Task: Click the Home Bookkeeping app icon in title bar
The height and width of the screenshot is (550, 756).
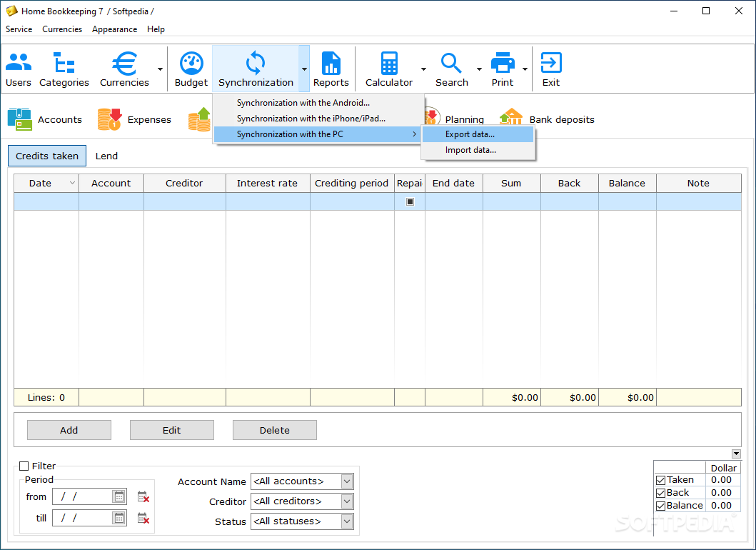Action: click(x=11, y=11)
